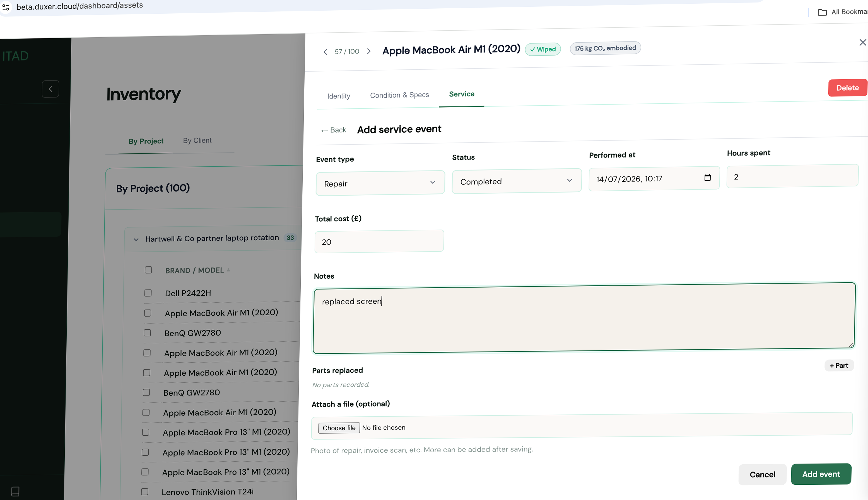
Task: Click the By Project (100) heading
Action: [153, 188]
